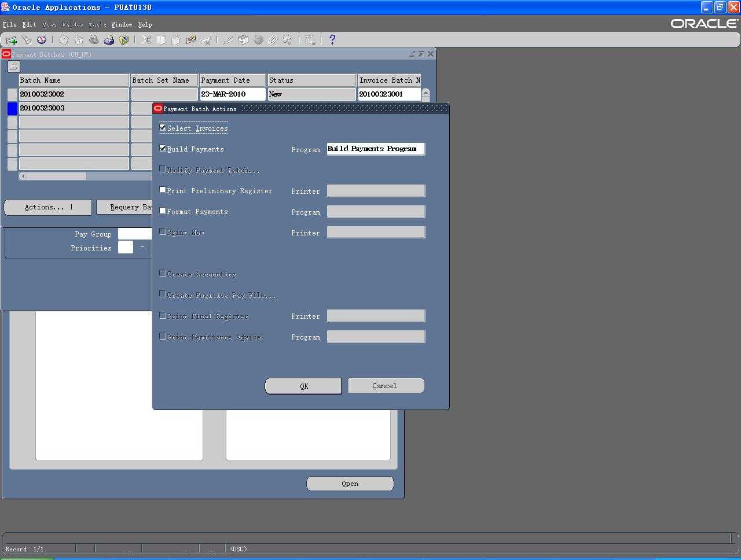Click the Close Form folder icon
The height and width of the screenshot is (560, 741).
coord(124,40)
